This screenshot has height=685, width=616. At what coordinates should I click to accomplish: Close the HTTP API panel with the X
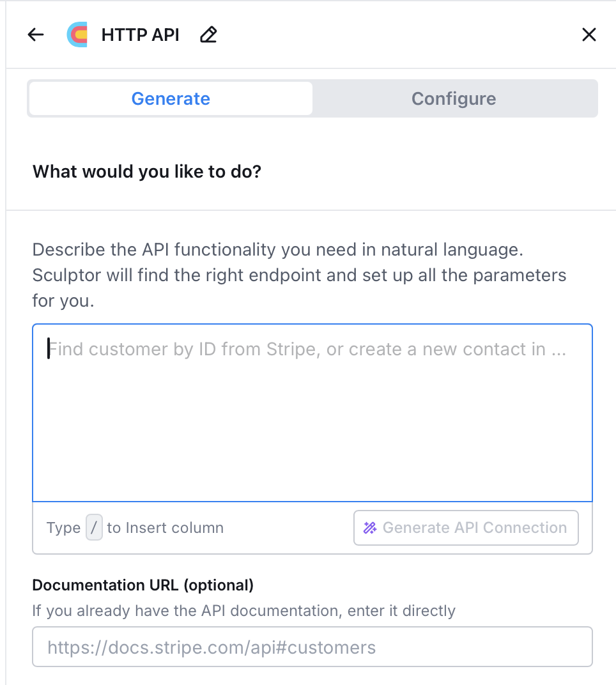pos(589,35)
